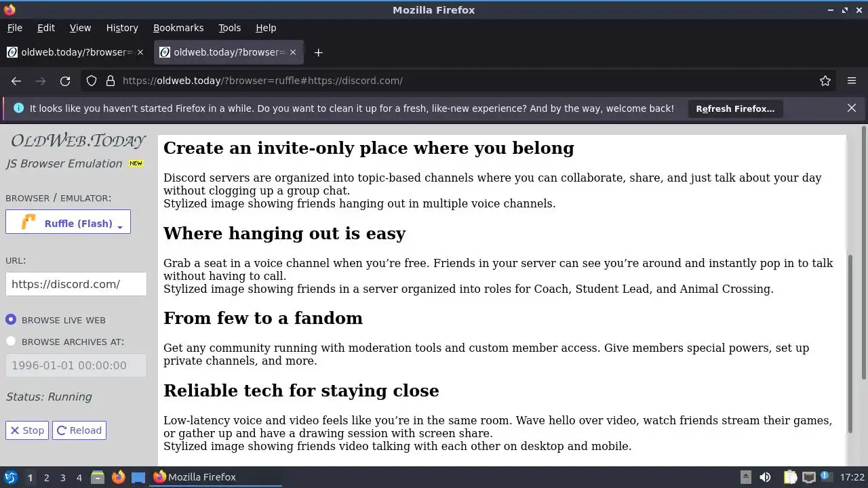Dismiss the Refresh Firefox notification bar
The height and width of the screenshot is (488, 868).
pos(852,108)
